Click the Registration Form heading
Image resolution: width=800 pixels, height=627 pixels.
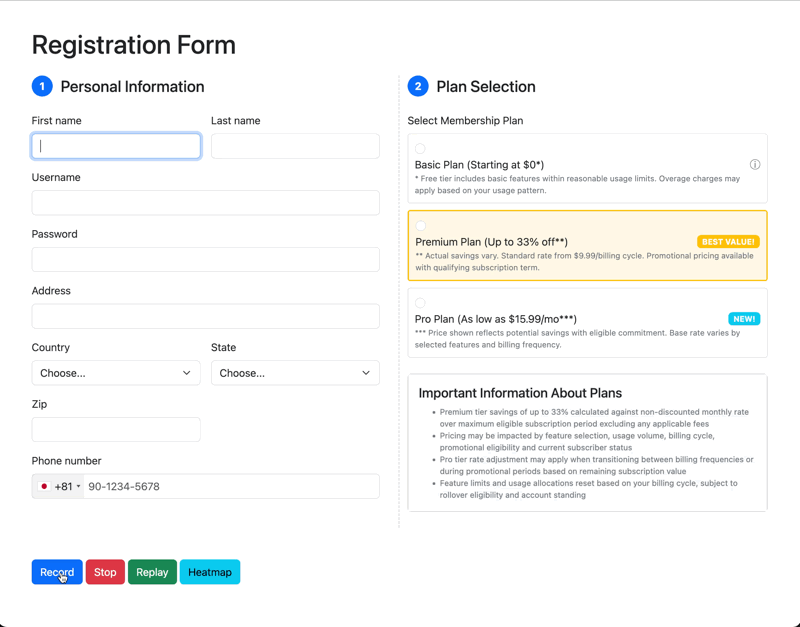pos(134,45)
